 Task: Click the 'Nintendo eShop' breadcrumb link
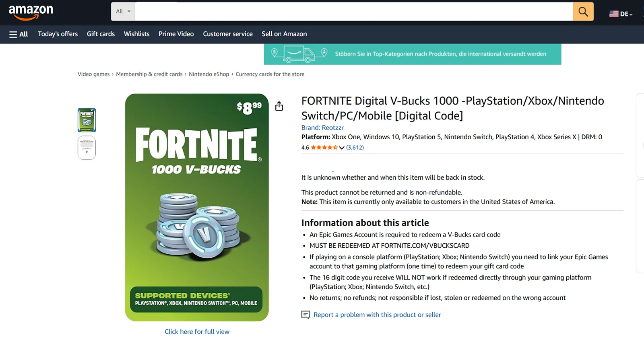pyautogui.click(x=209, y=74)
